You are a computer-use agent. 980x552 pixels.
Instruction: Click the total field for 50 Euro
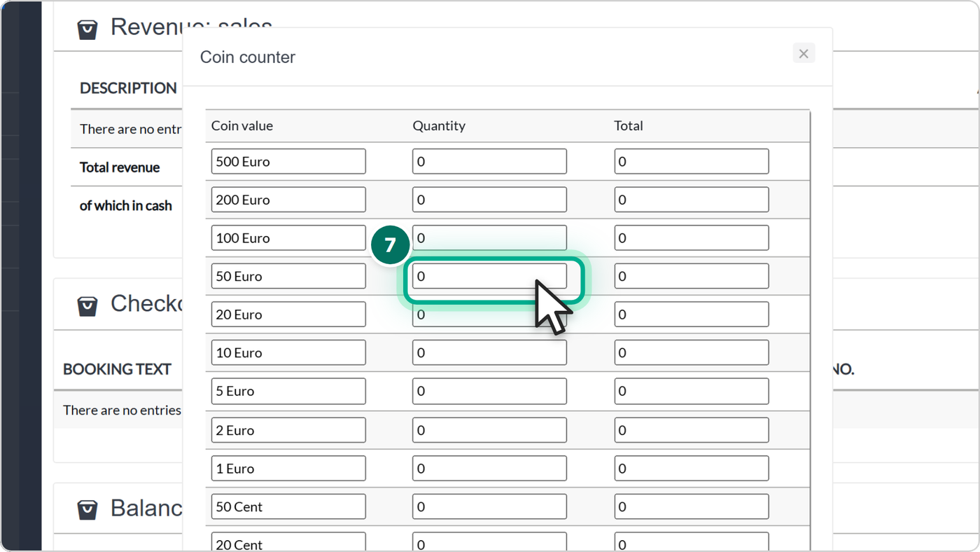point(692,276)
